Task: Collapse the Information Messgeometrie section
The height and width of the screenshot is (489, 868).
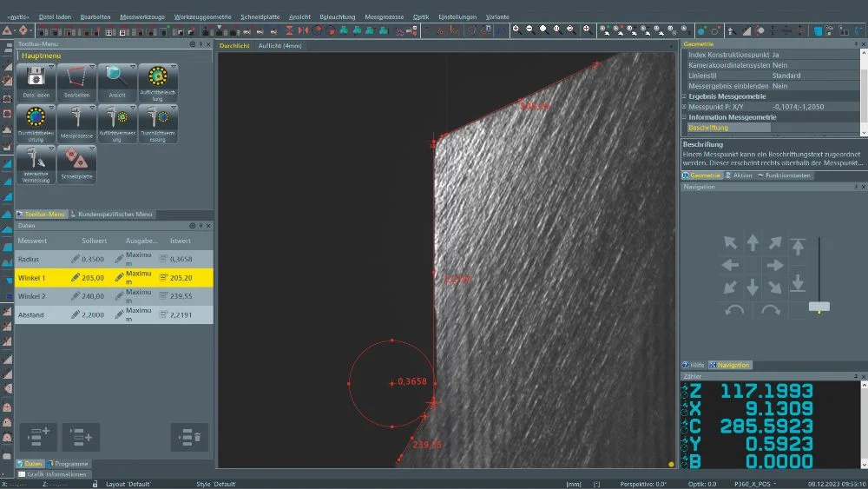Action: 685,117
